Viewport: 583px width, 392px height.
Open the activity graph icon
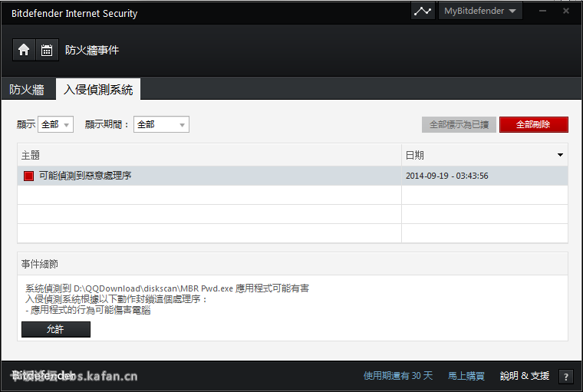click(423, 11)
